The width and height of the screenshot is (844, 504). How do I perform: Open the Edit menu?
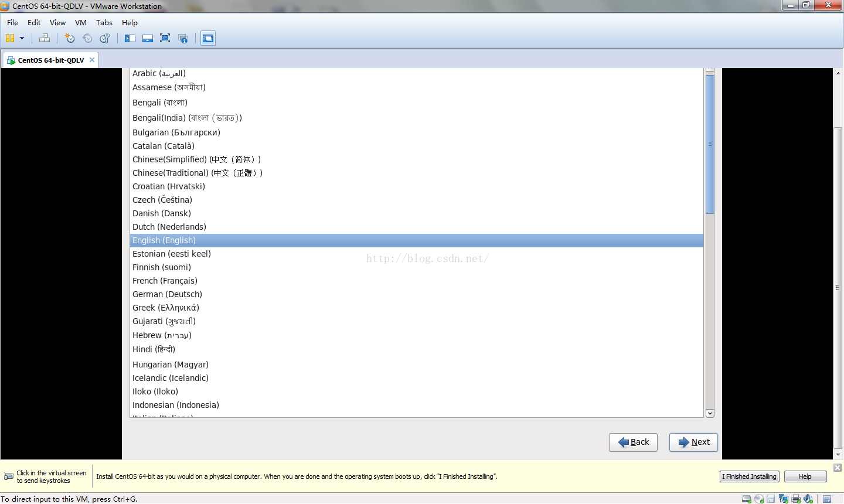[x=34, y=22]
